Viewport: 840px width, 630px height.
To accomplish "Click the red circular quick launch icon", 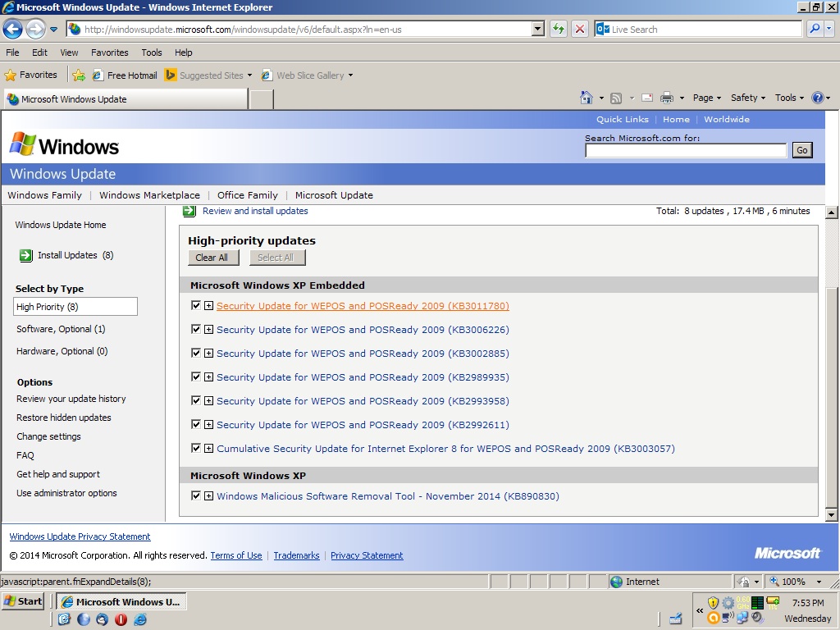I will [121, 619].
